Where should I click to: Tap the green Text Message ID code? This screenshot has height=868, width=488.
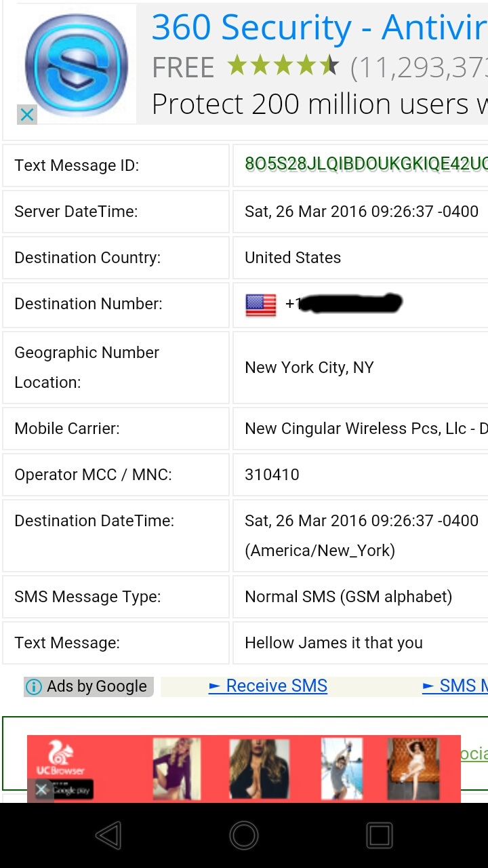[366, 165]
